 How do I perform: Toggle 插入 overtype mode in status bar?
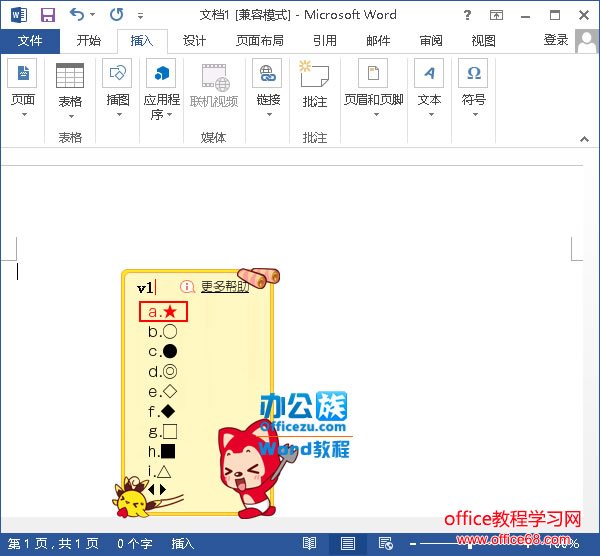(x=182, y=543)
